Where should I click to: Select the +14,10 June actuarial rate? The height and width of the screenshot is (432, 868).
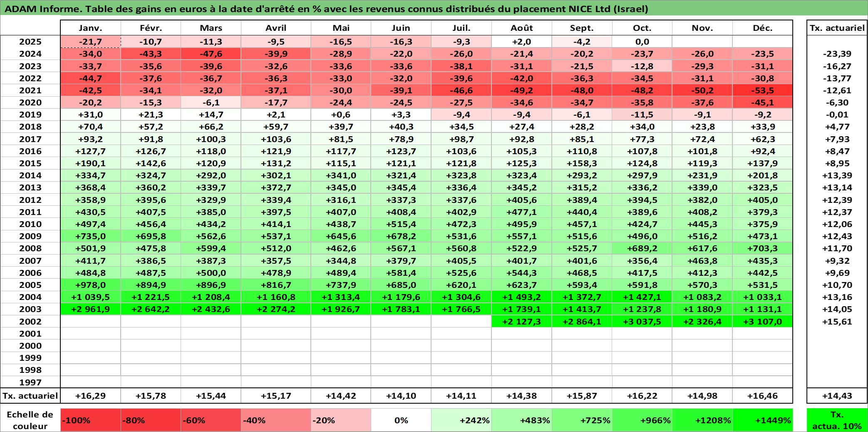click(x=401, y=396)
